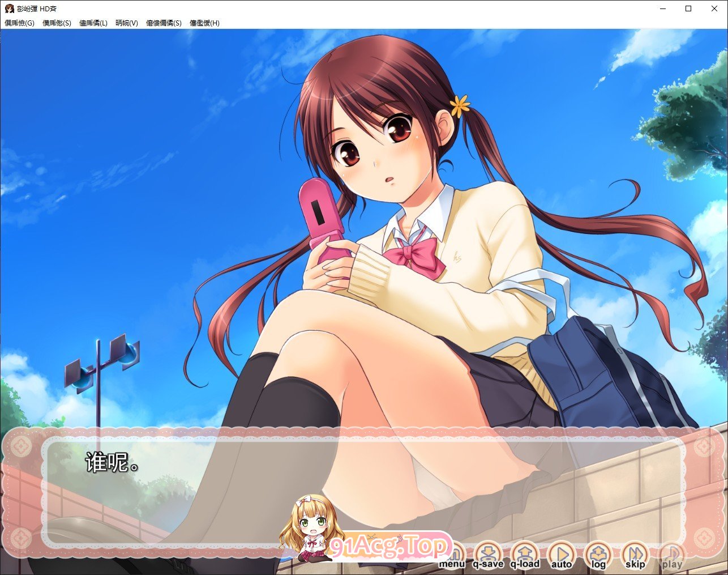This screenshot has width=728, height=575.
Task: Minimize the game window
Action: coord(663,8)
